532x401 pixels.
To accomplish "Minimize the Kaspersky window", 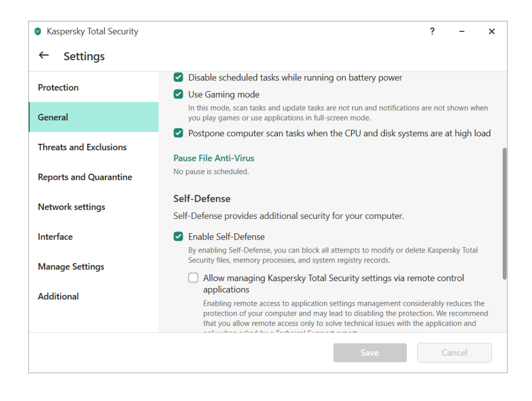I will coord(462,31).
